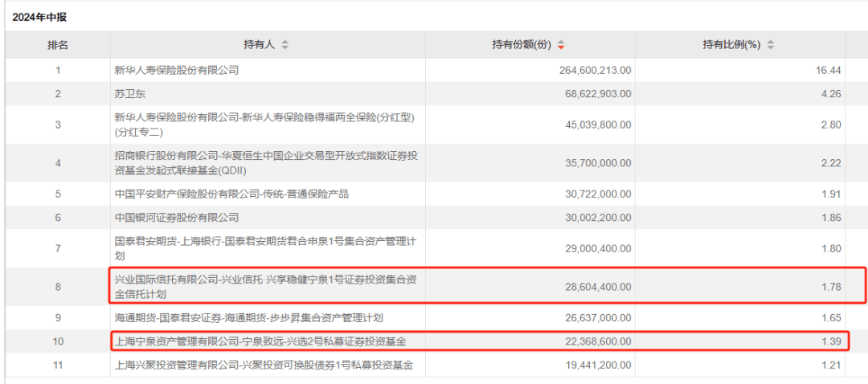Screen dimensions: 868x384
Task: Click share amount 45,039,800.00
Action: pyautogui.click(x=598, y=125)
